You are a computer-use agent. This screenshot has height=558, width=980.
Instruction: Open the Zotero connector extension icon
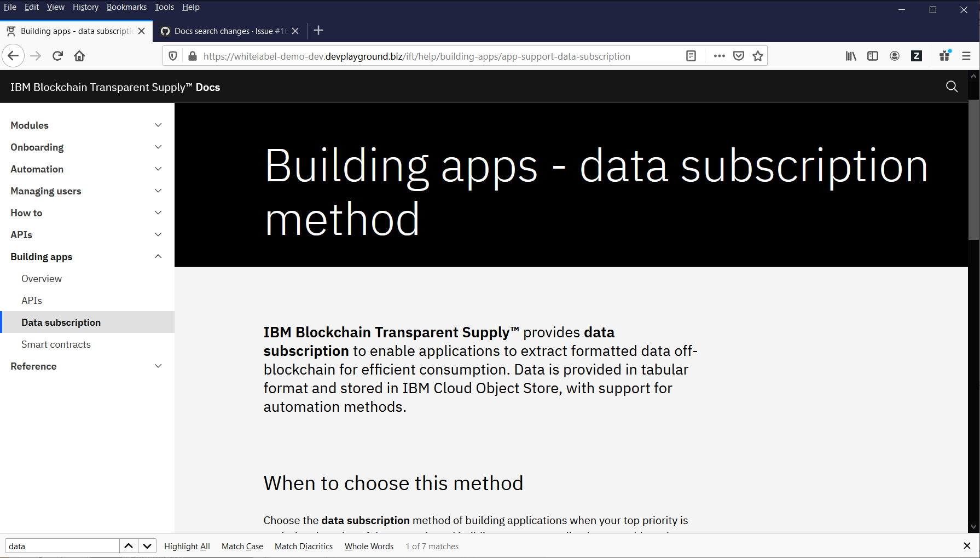pos(916,55)
